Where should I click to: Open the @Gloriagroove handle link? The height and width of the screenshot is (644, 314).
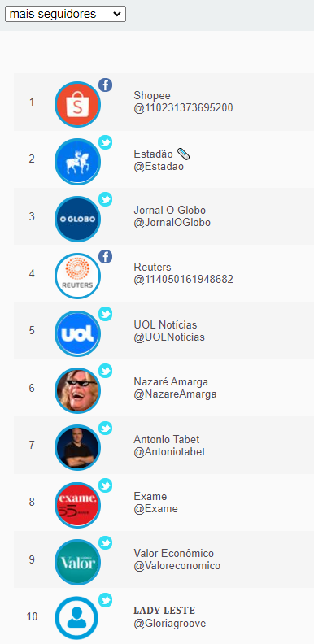click(x=170, y=624)
